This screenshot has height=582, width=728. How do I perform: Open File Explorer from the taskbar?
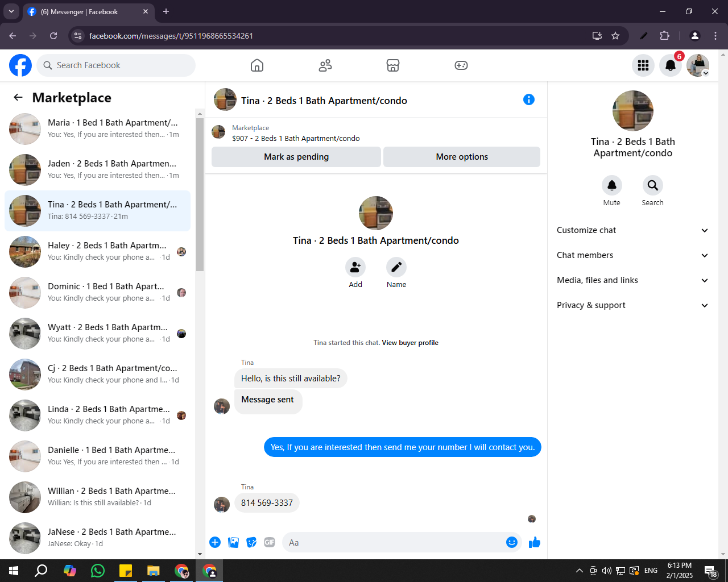tap(154, 571)
